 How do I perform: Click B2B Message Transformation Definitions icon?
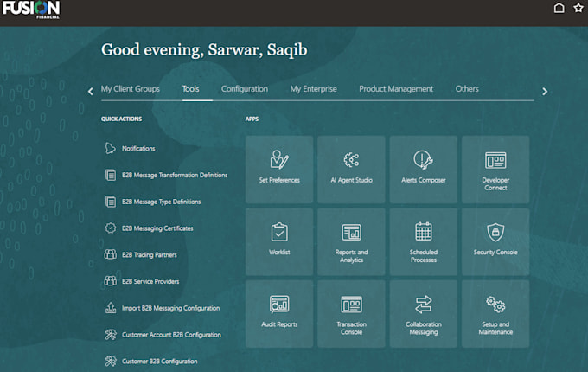(111, 175)
